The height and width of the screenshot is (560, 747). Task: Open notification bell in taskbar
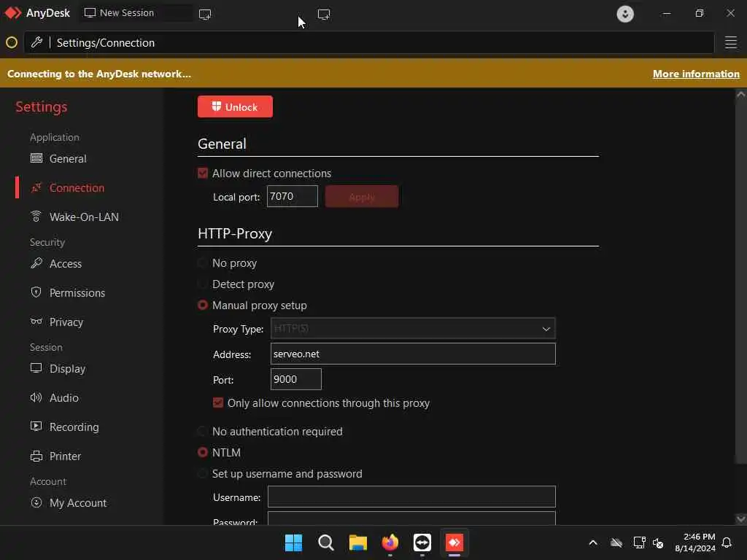pyautogui.click(x=727, y=542)
